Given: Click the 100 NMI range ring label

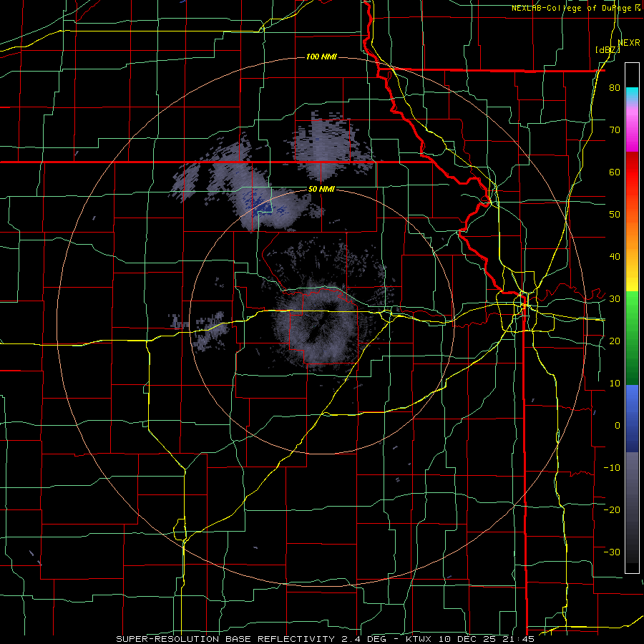Looking at the screenshot, I should [x=321, y=57].
